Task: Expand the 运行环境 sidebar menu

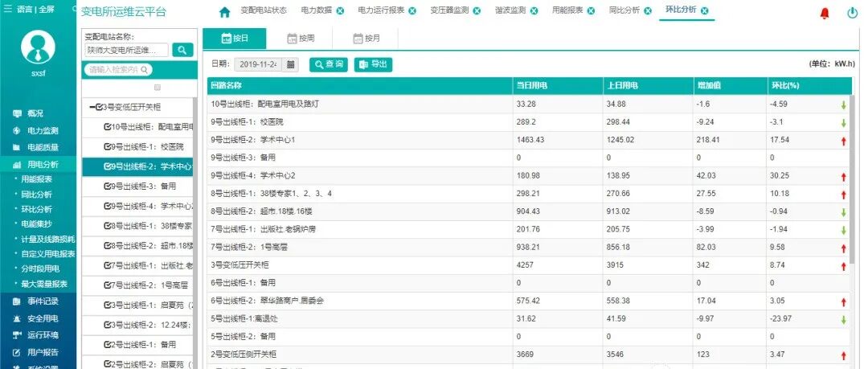Action: click(39, 335)
